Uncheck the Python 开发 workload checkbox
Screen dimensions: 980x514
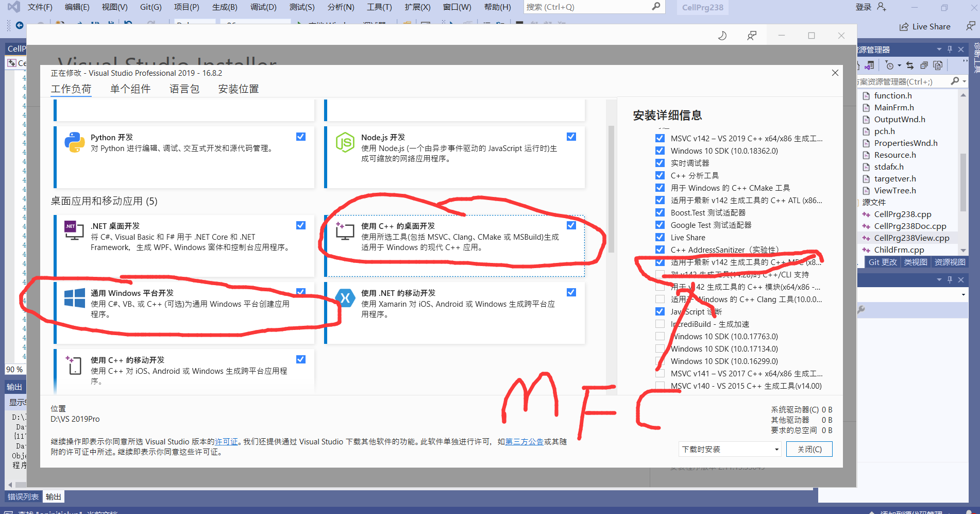point(301,137)
